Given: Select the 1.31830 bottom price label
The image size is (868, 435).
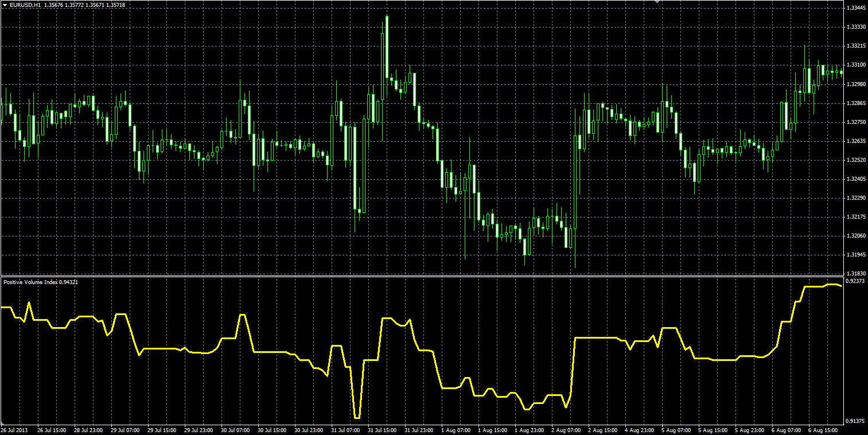Looking at the screenshot, I should pyautogui.click(x=856, y=274).
